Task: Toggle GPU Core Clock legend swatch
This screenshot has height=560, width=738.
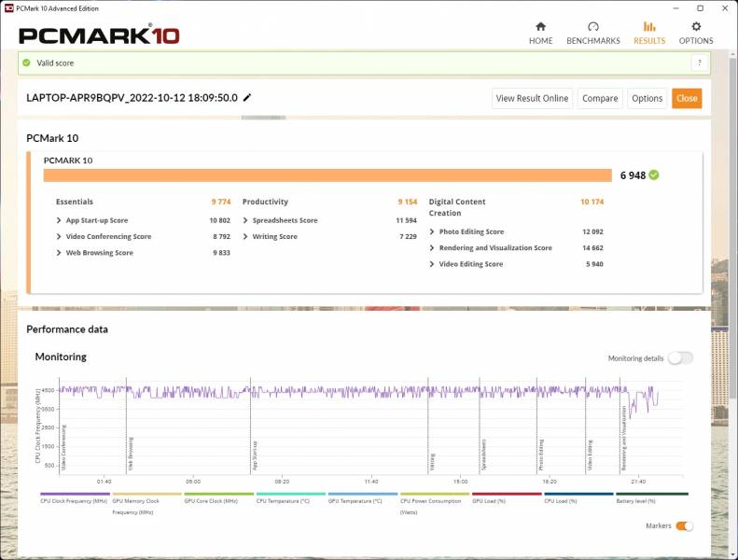Action: click(219, 494)
